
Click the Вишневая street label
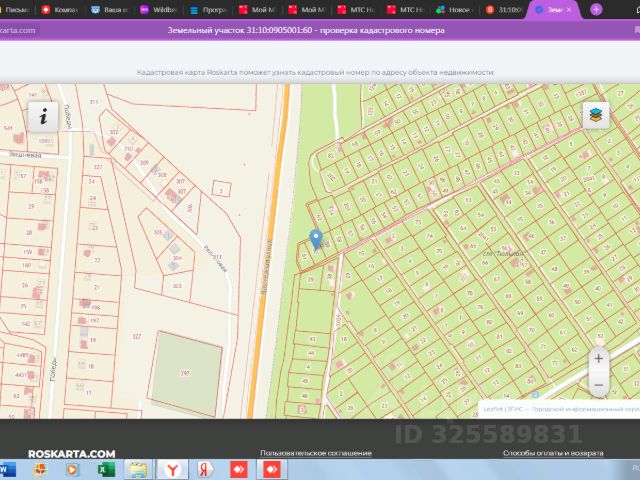pos(25,155)
